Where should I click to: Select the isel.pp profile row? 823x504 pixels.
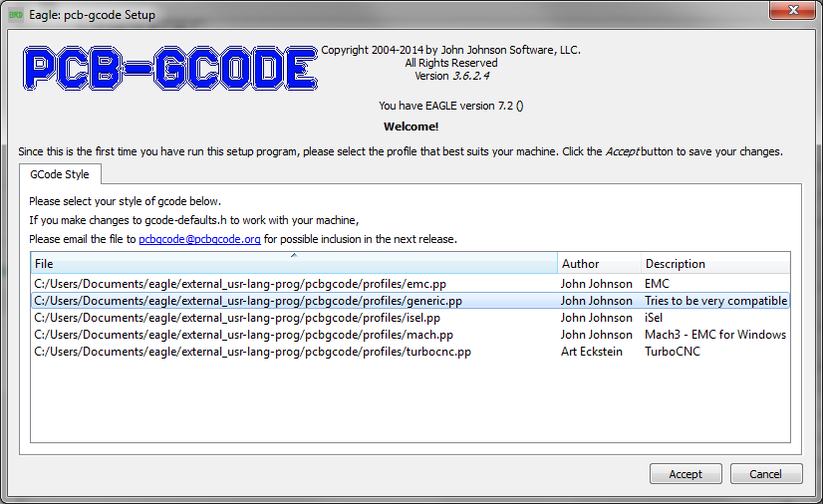click(410, 318)
